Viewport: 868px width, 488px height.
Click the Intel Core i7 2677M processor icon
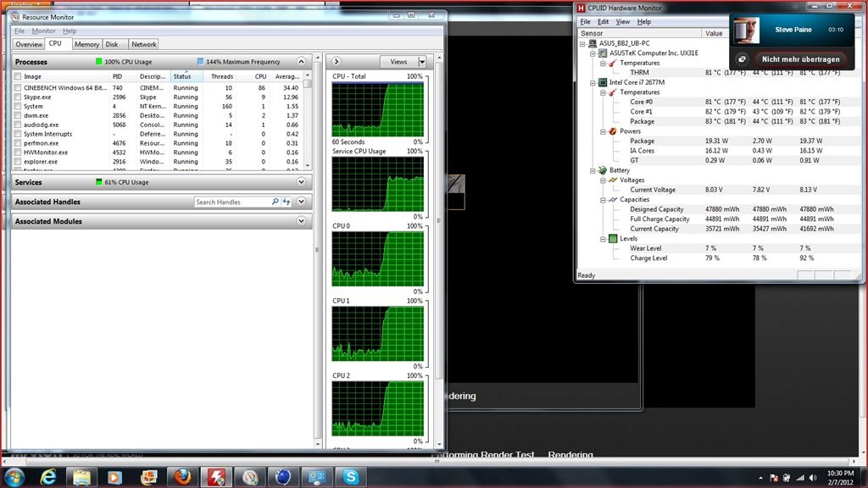[603, 82]
